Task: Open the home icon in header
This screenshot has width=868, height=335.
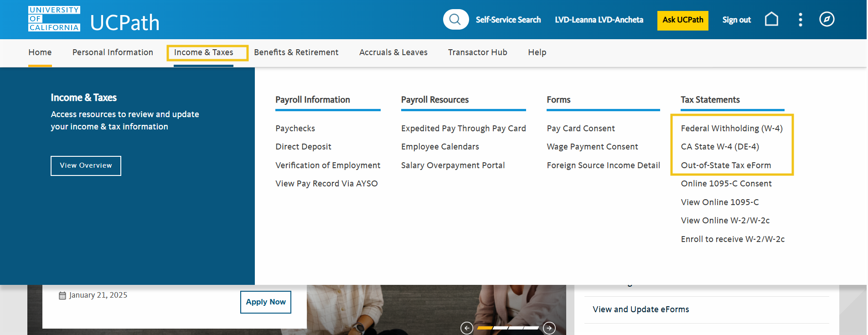Action: coord(771,19)
